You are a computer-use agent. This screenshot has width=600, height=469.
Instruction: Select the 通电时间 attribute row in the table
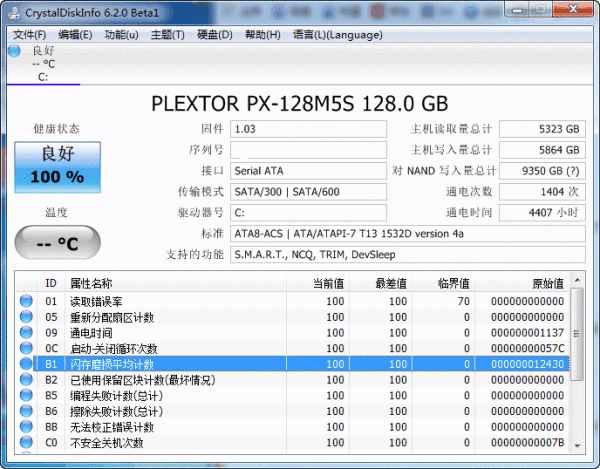coord(293,332)
